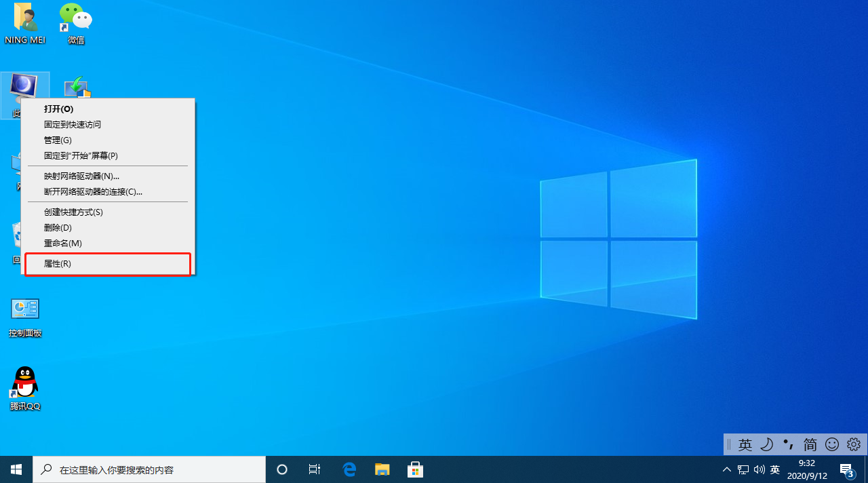Select 属性(R) from the context menu
Viewport: 868px width, 483px height.
[x=58, y=263]
